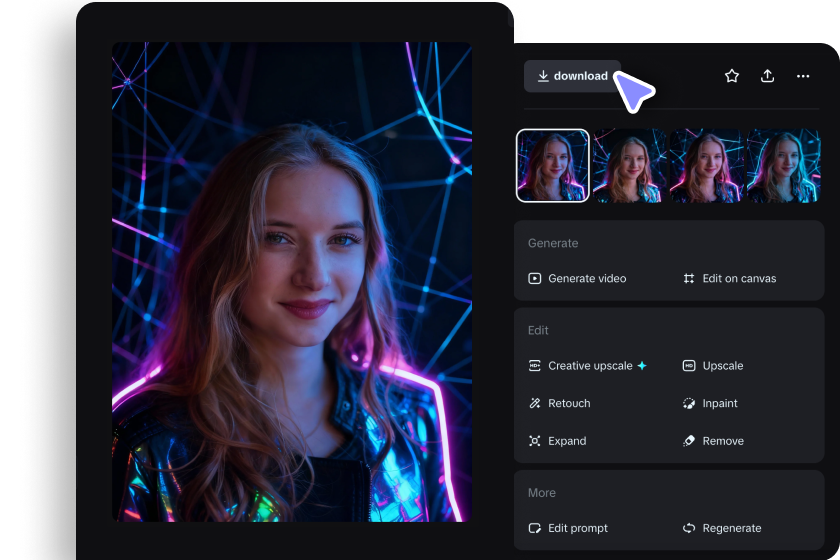The height and width of the screenshot is (560, 840).
Task: Select the fourth image variation thumbnail
Action: [x=783, y=166]
